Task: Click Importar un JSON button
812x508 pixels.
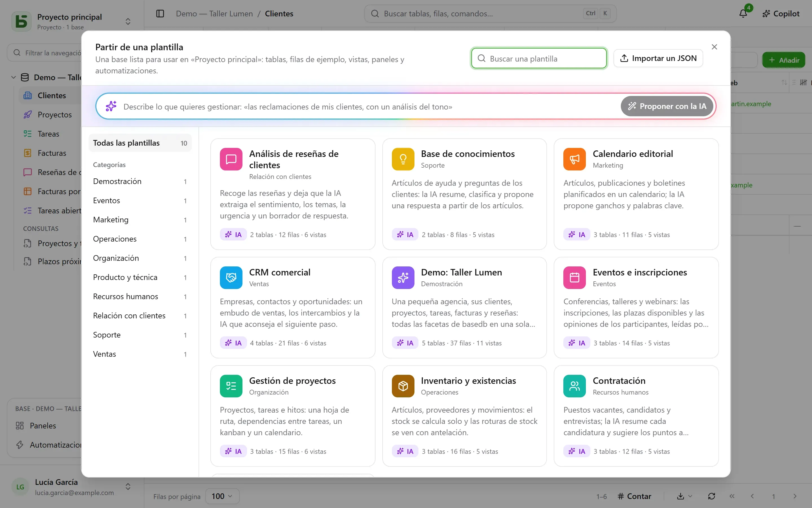Action: 658,58
